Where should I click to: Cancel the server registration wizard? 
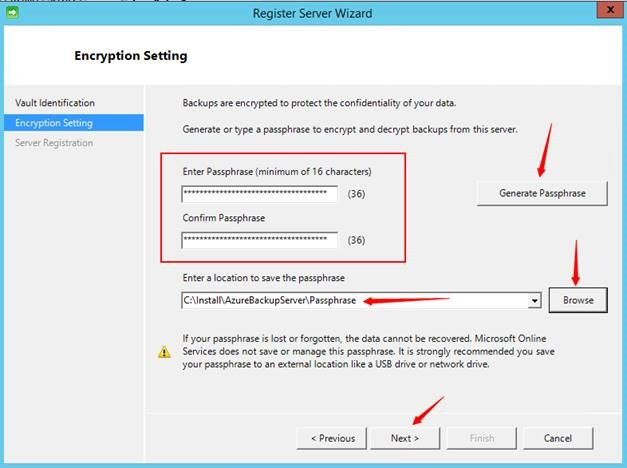(x=558, y=438)
